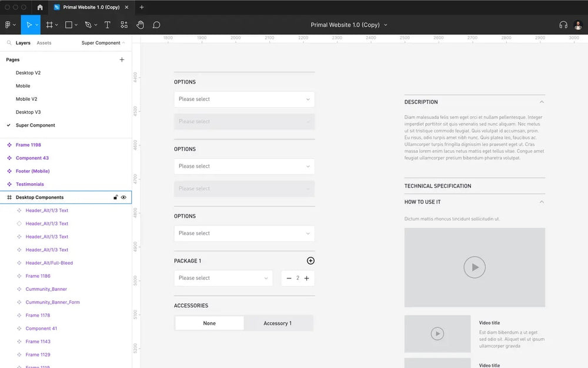This screenshot has width=588, height=368.
Task: Click the large video play button
Action: pyautogui.click(x=475, y=267)
